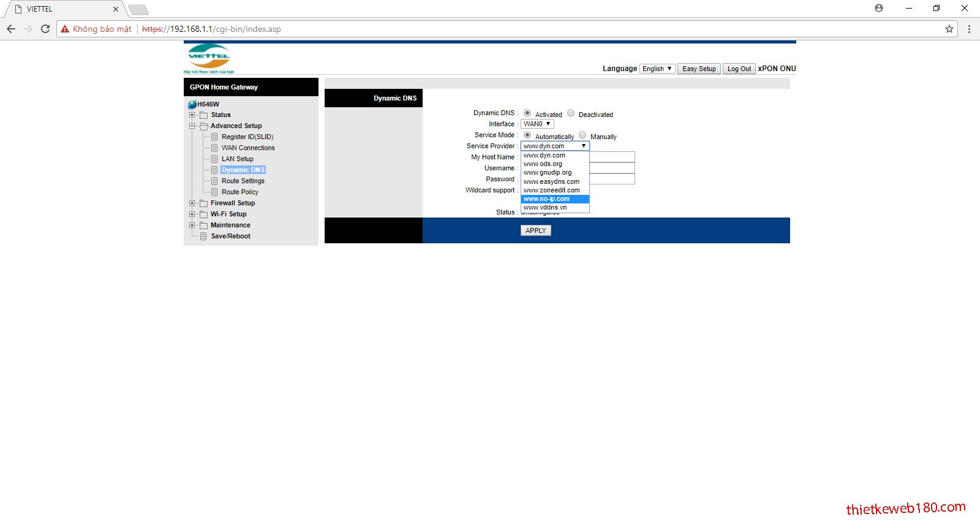This screenshot has height=527, width=980.
Task: Open Save/Reboot page
Action: pos(231,237)
